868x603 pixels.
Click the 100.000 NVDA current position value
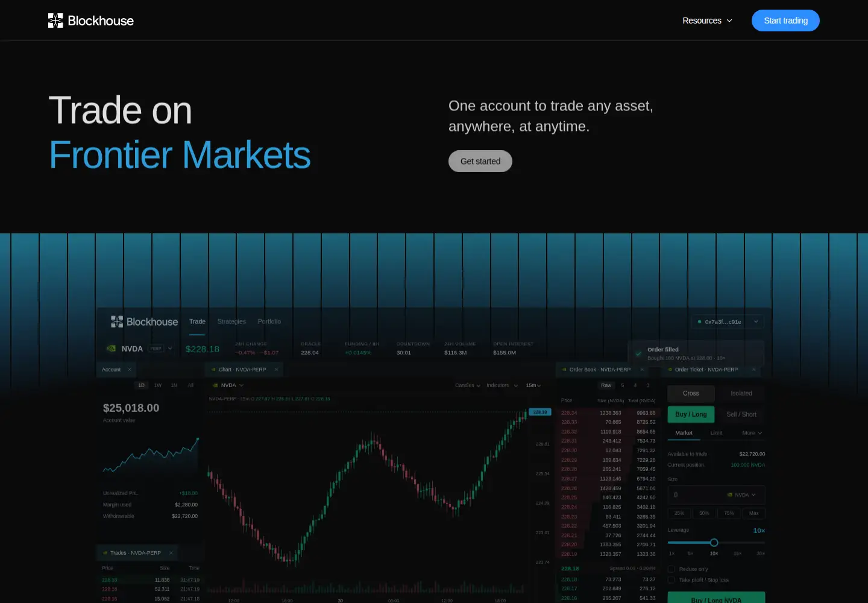pyautogui.click(x=747, y=465)
